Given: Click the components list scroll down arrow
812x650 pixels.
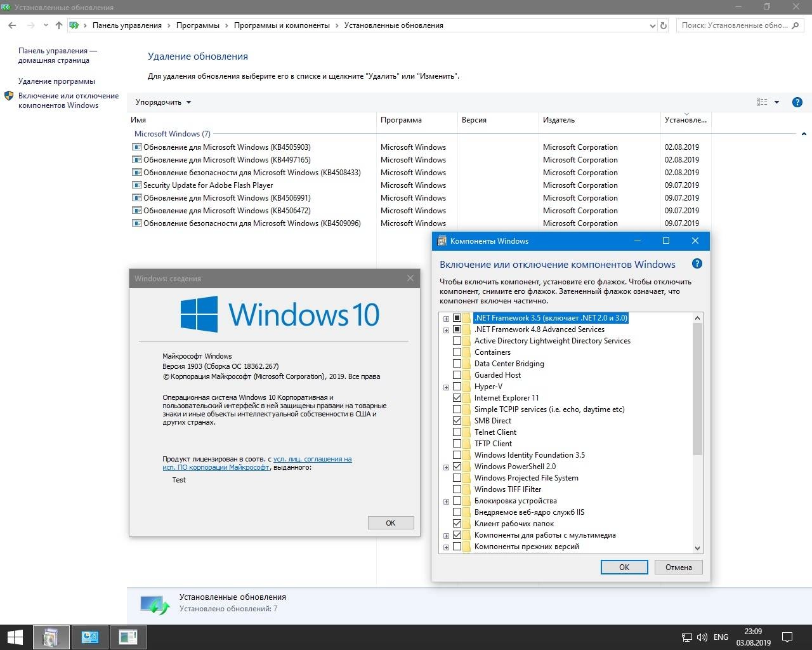Looking at the screenshot, I should [697, 548].
